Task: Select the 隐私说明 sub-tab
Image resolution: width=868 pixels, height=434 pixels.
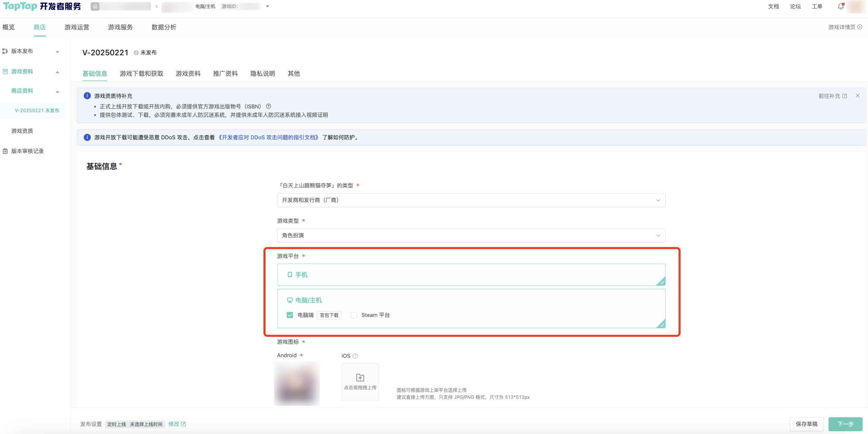Action: coord(263,74)
